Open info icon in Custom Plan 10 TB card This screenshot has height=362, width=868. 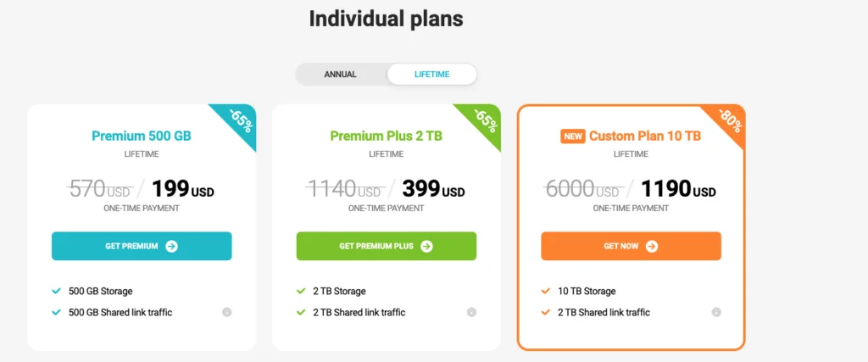(x=716, y=312)
